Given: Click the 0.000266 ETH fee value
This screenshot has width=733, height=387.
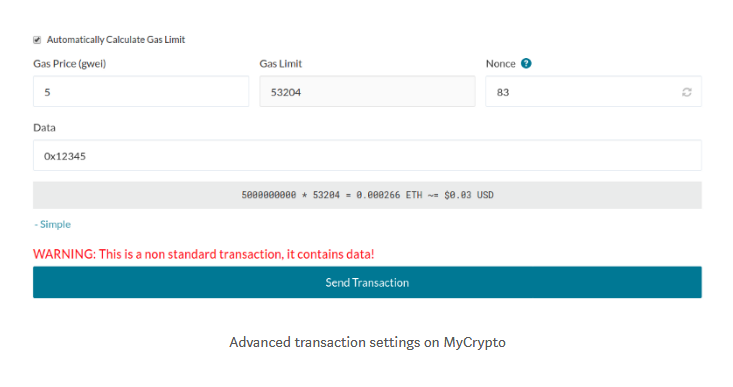Looking at the screenshot, I should point(389,195).
